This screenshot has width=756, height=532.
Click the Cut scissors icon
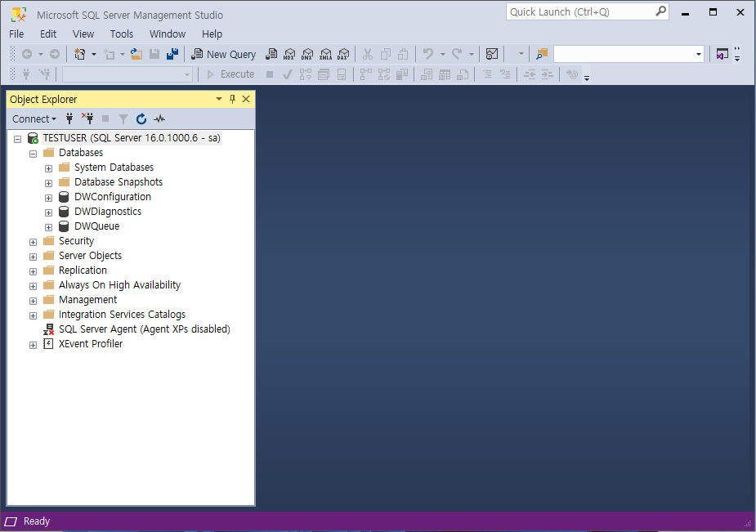pos(368,55)
